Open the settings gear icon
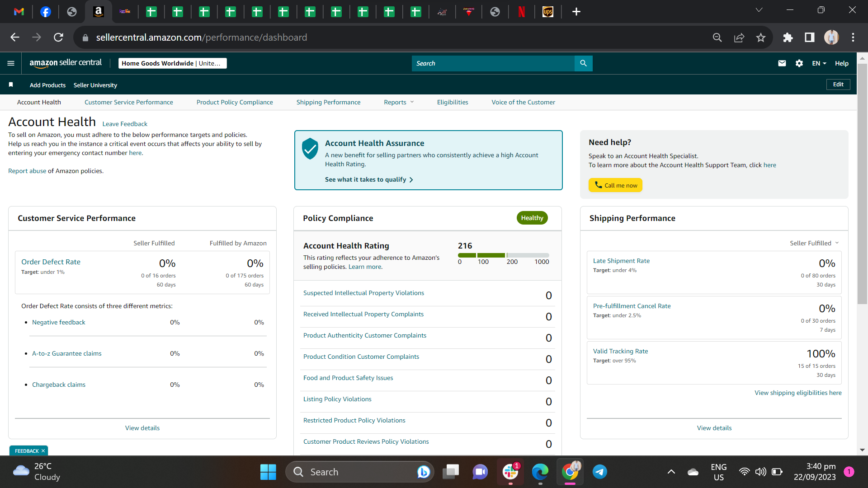The image size is (868, 488). (x=799, y=63)
